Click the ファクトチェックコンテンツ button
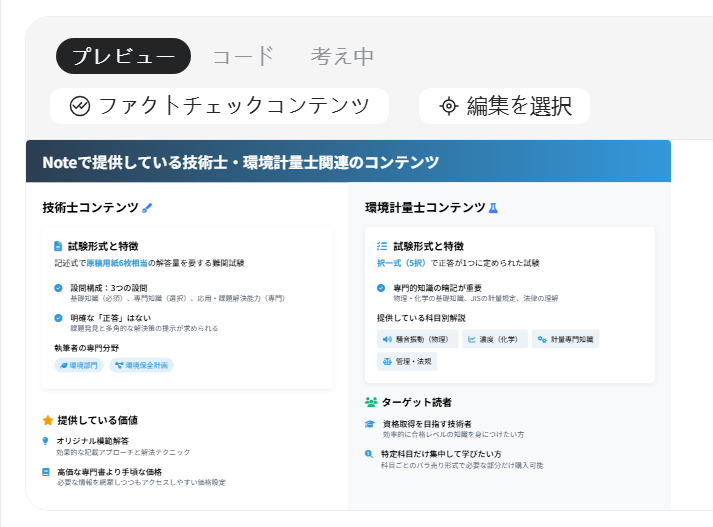This screenshot has width=713, height=527. tap(219, 106)
